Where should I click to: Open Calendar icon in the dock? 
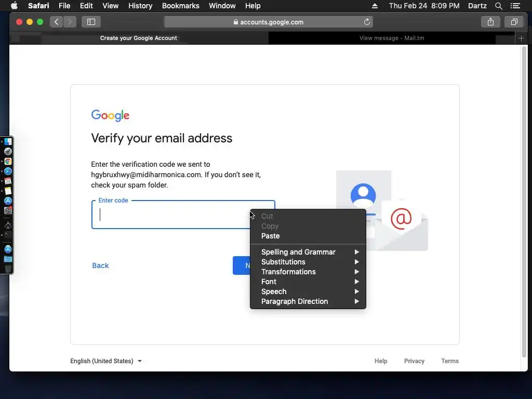[8, 181]
